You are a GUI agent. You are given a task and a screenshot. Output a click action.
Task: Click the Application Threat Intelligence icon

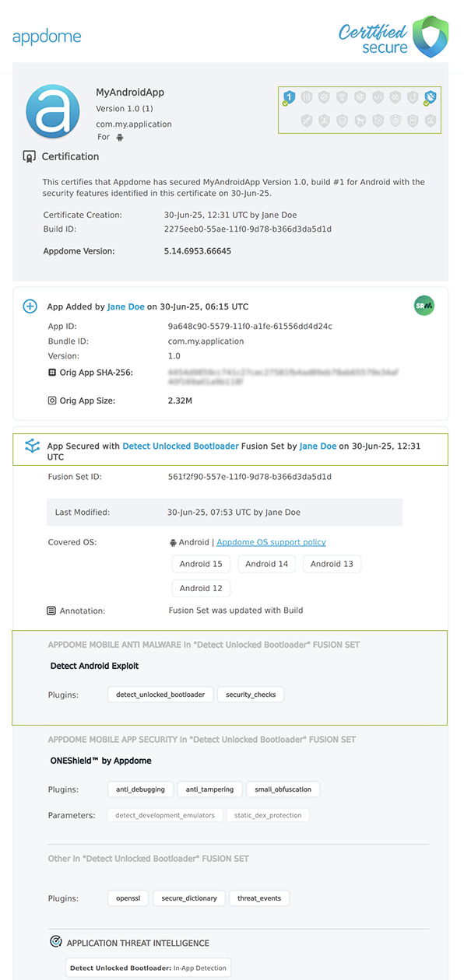pos(56,942)
